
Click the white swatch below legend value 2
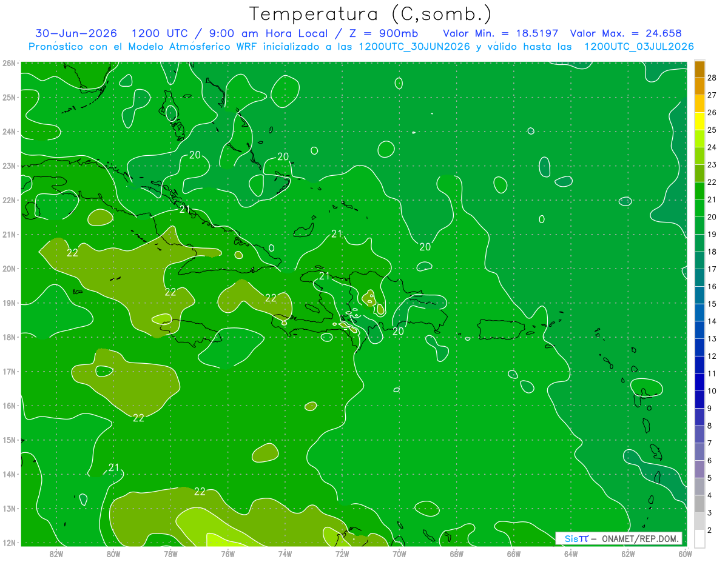(x=699, y=538)
